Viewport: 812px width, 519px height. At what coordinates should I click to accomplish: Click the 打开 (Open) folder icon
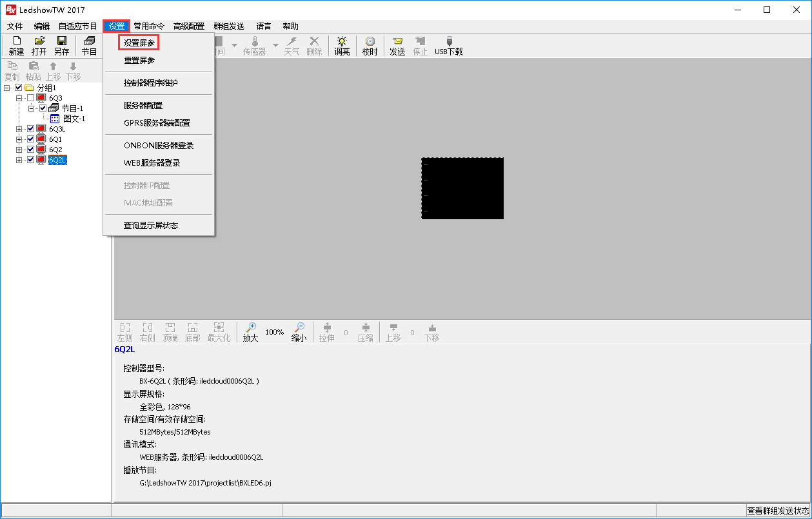click(39, 41)
